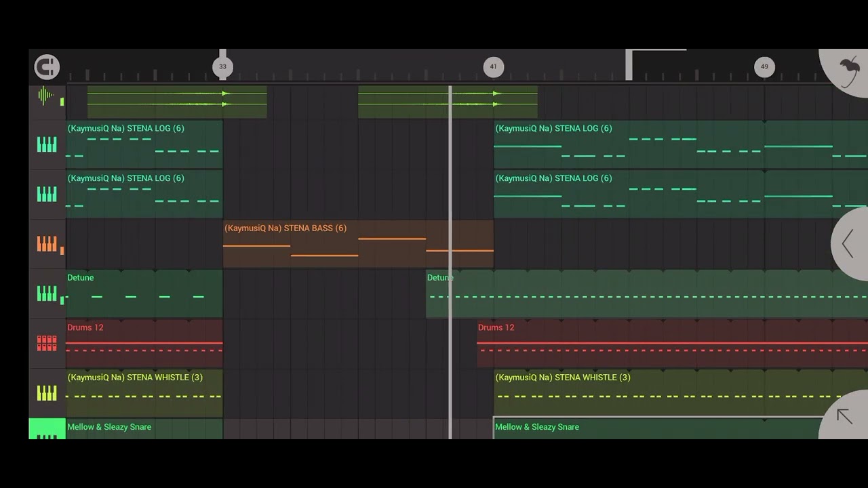Select the orange keyboard icon of the STENA BASS track

(47, 244)
